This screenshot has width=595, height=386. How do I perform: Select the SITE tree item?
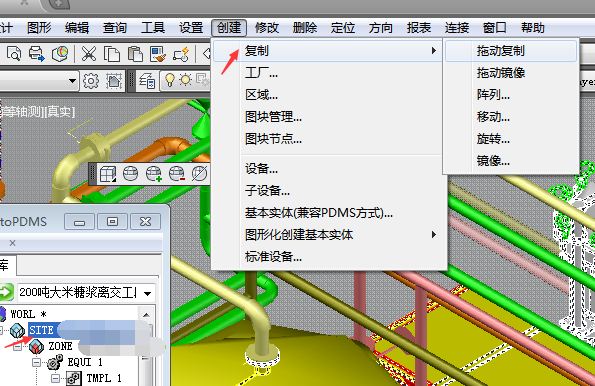point(41,330)
